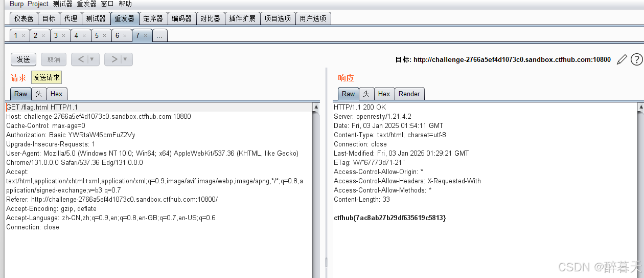The image size is (644, 278).
Task: Open the 窗口 menu
Action: pyautogui.click(x=107, y=4)
